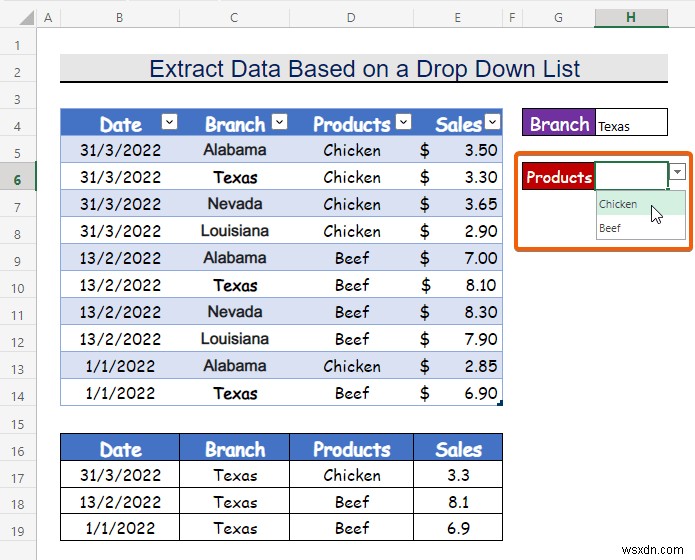Select result cell 3.3 in row 17
Viewport: 695px width, 560px height.
458,474
